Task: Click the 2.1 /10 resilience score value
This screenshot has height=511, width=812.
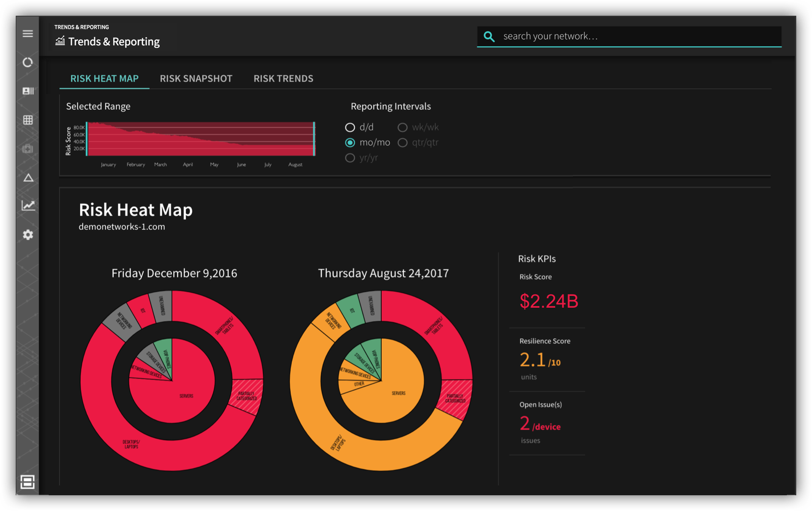Action: pos(540,360)
